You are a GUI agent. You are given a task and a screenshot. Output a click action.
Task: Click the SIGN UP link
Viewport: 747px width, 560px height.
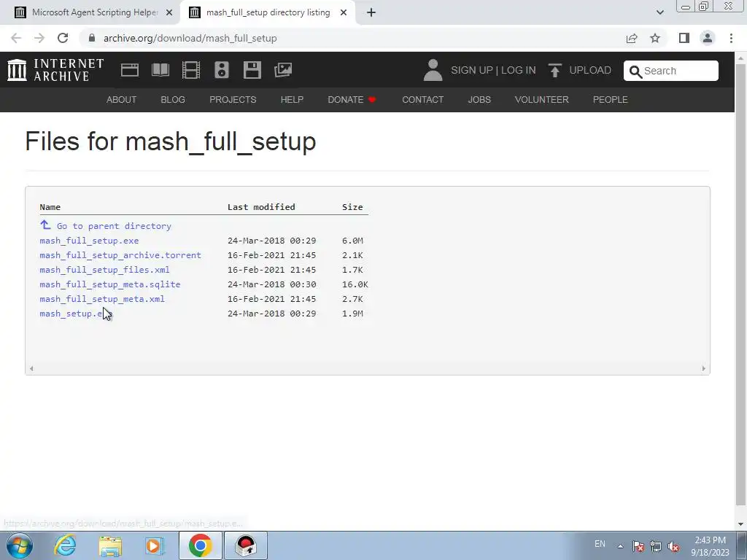[x=472, y=70]
